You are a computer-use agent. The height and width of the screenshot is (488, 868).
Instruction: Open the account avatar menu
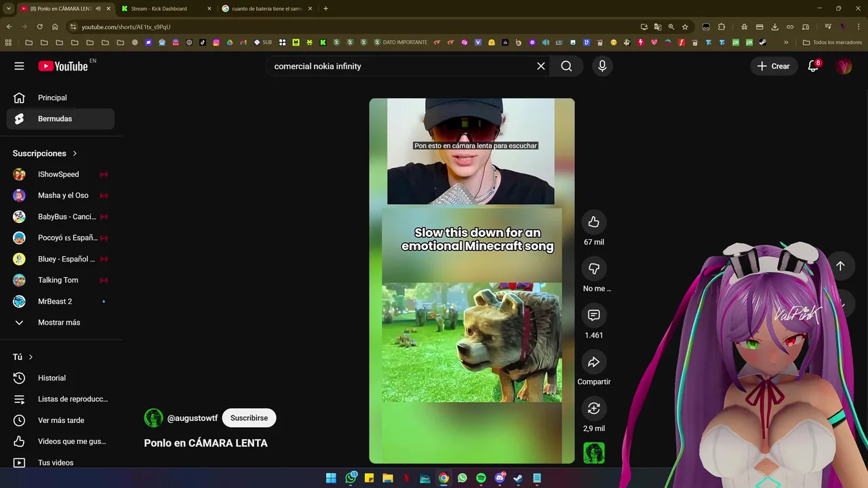[844, 66]
